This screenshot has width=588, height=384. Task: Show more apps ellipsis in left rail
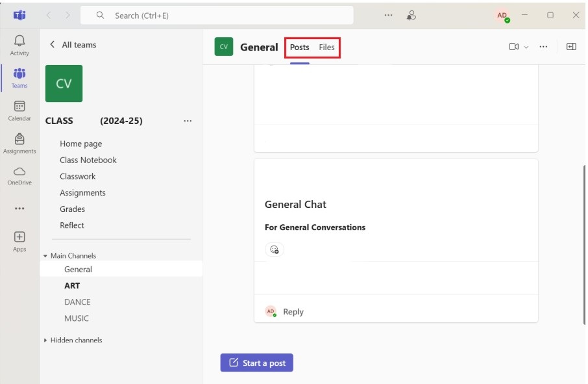pyautogui.click(x=19, y=209)
